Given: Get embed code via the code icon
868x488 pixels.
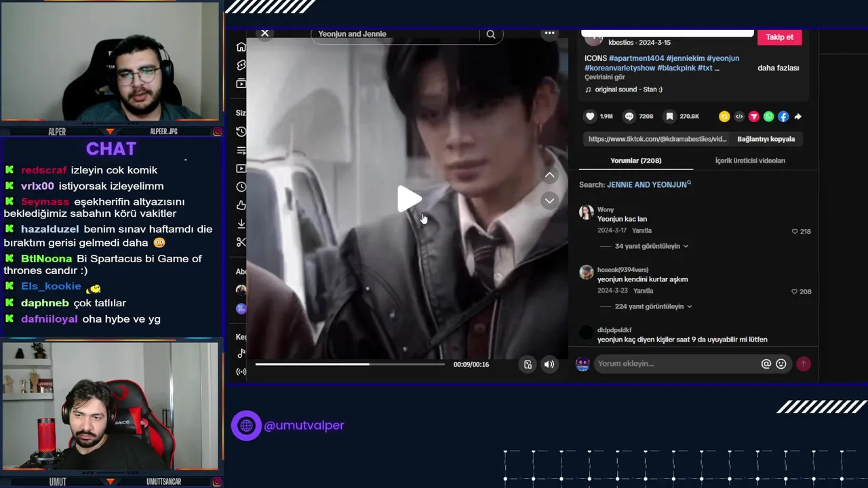Looking at the screenshot, I should click(739, 117).
